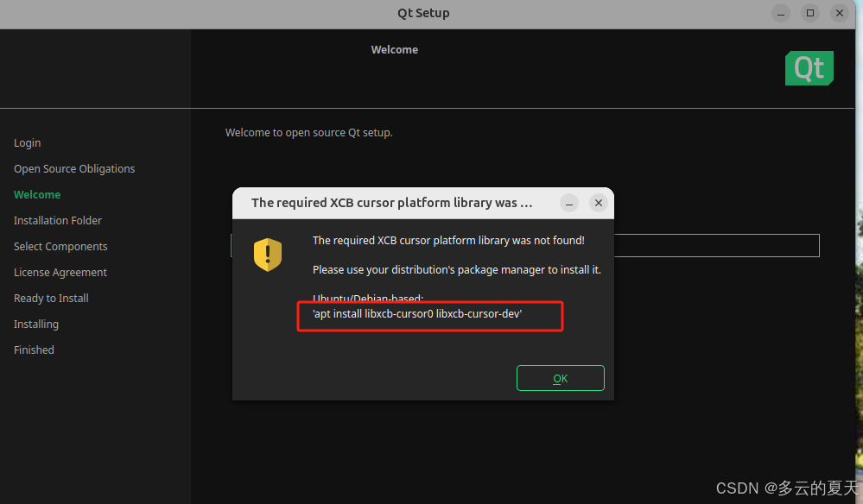The height and width of the screenshot is (504, 863).
Task: Select Open Source Obligations step
Action: tap(74, 169)
